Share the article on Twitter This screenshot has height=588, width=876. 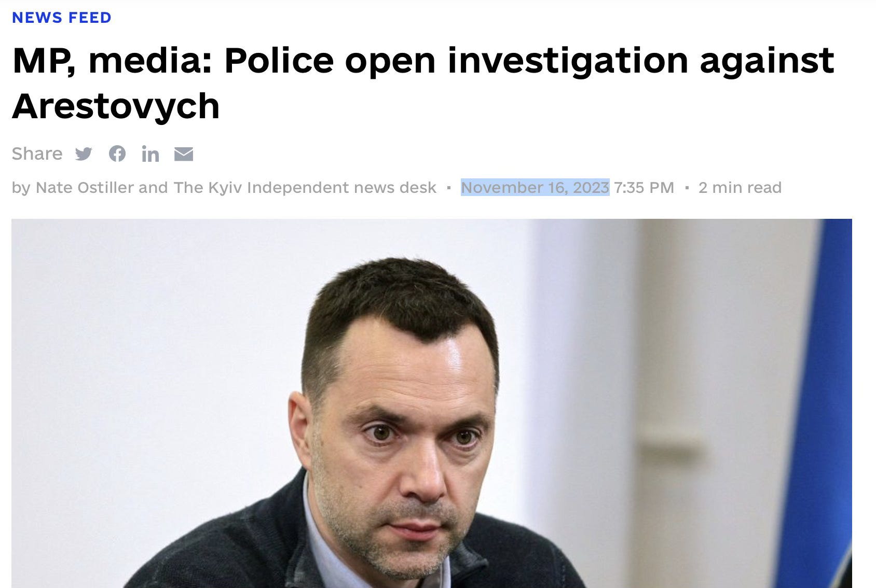tap(84, 154)
